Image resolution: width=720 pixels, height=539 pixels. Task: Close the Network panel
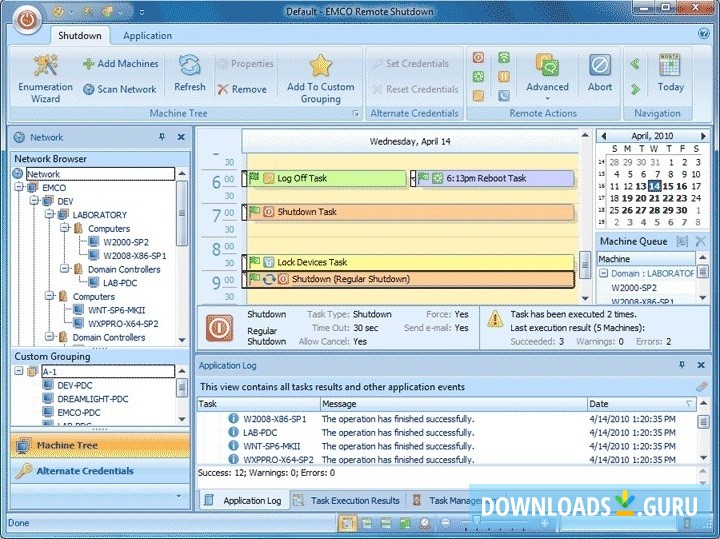click(x=181, y=137)
